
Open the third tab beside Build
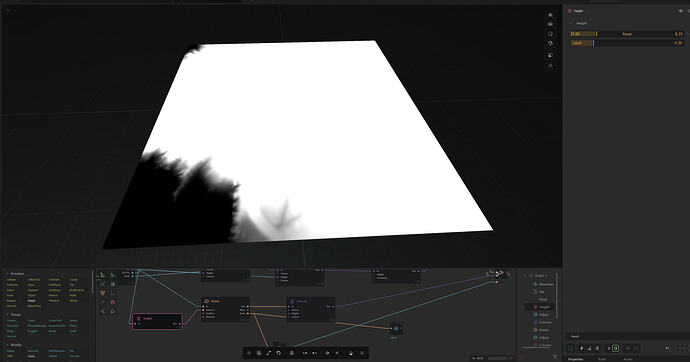coord(628,359)
